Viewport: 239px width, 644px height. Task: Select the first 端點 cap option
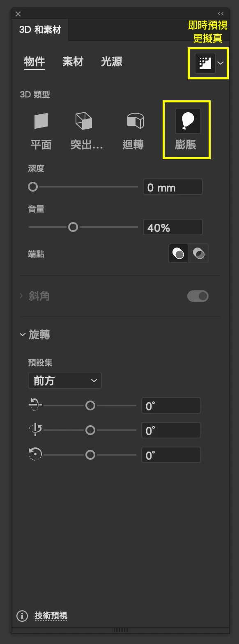pos(179,253)
